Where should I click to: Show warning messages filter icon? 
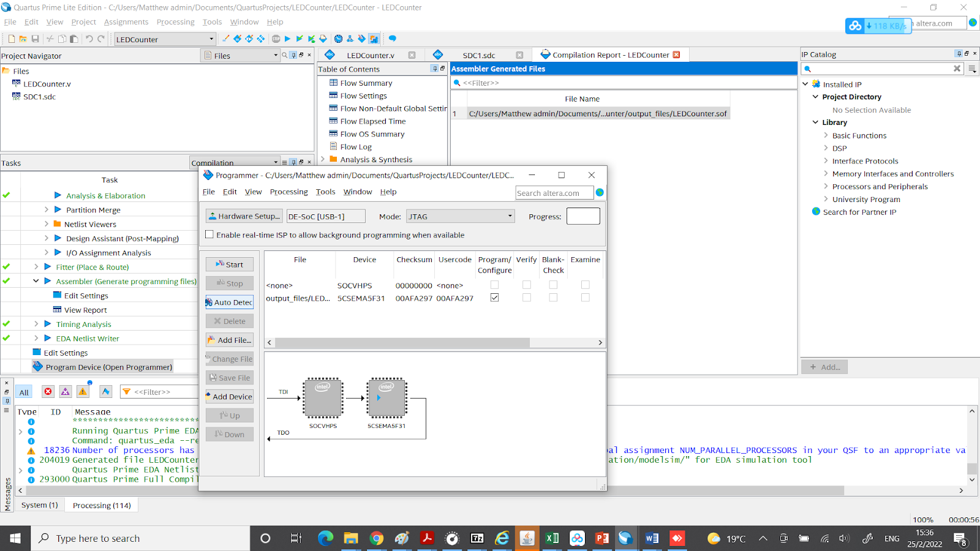(83, 392)
